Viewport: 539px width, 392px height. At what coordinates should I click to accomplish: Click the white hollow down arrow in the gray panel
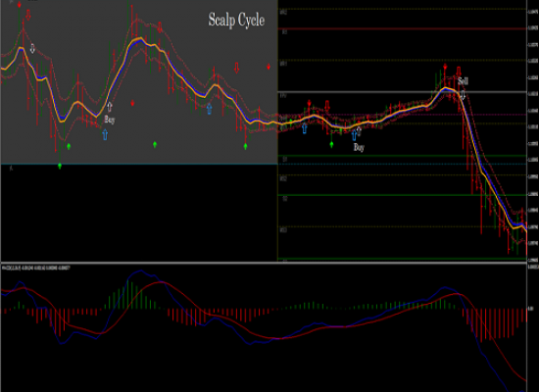click(x=32, y=48)
